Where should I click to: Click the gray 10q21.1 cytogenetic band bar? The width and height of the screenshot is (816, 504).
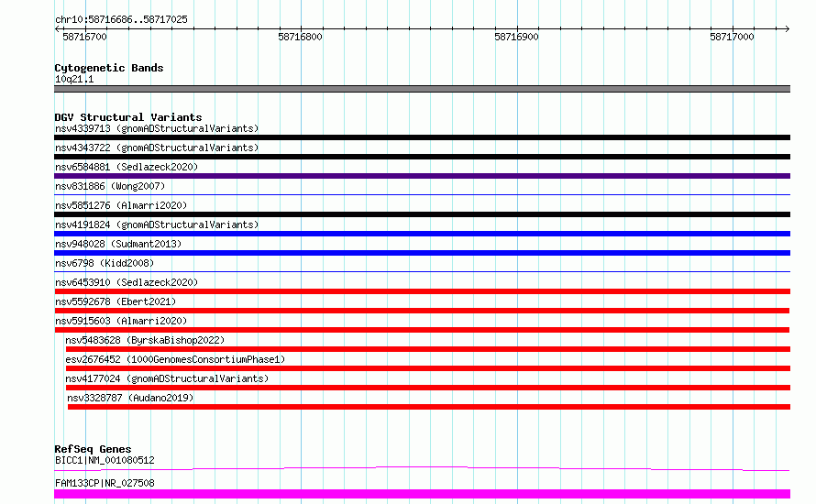pyautogui.click(x=422, y=89)
